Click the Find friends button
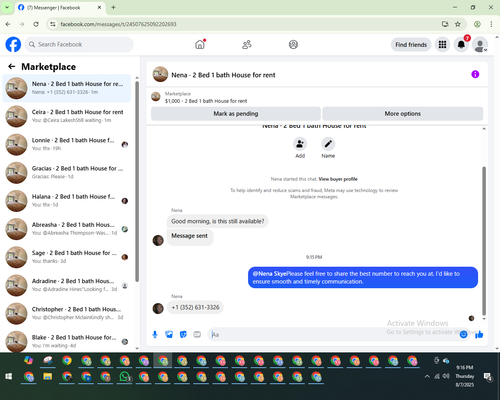Screen dimensions: 500x400 point(411,45)
